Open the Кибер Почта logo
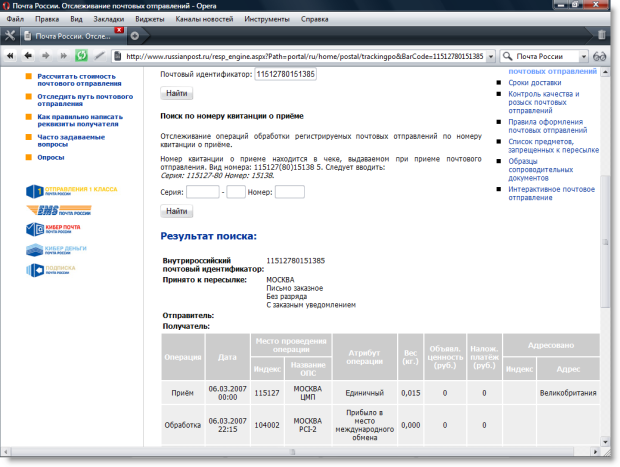Screen dimensions: 620x467 coord(53,229)
